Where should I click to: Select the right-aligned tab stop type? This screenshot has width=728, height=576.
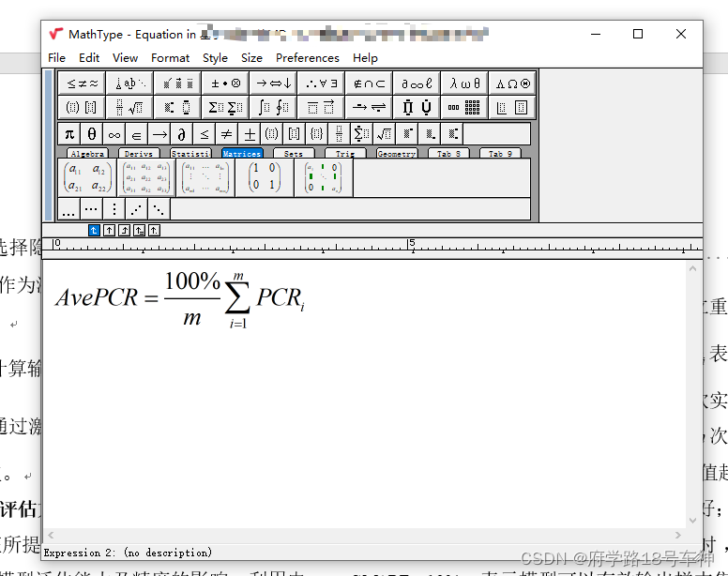[124, 230]
